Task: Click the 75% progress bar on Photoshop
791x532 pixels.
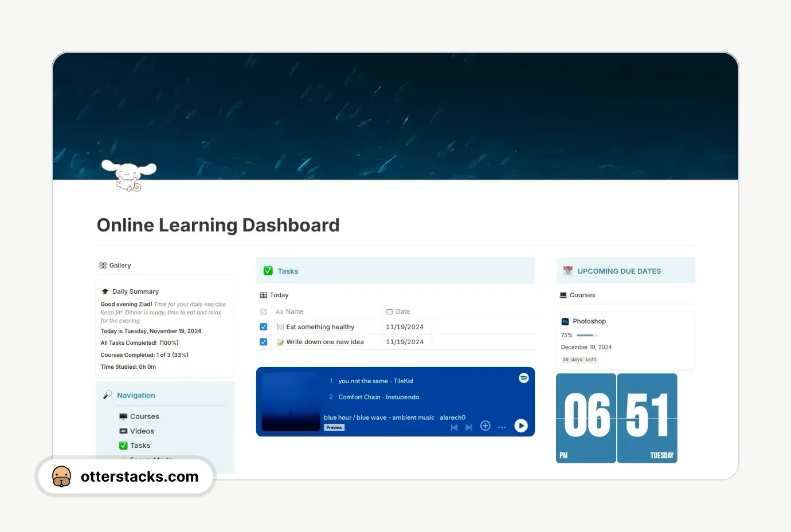Action: click(x=588, y=335)
